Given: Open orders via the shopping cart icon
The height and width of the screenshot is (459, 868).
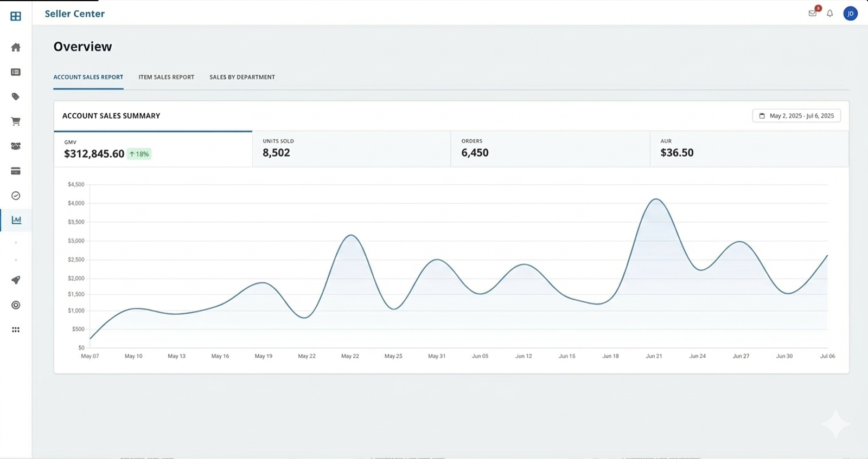Looking at the screenshot, I should (x=16, y=121).
